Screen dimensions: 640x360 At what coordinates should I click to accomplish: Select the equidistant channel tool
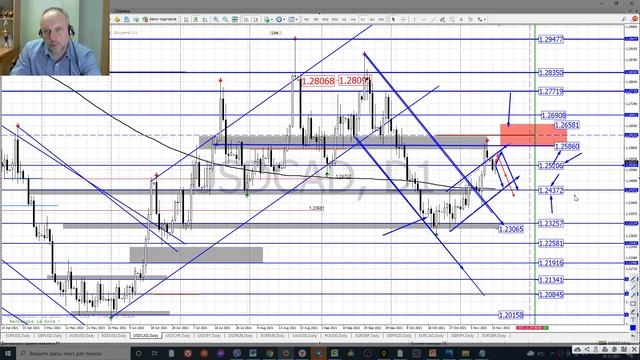[x=442, y=19]
